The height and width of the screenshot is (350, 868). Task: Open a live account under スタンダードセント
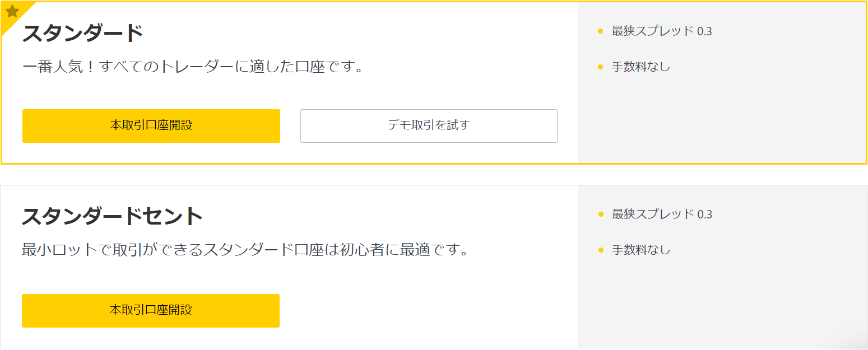(151, 310)
